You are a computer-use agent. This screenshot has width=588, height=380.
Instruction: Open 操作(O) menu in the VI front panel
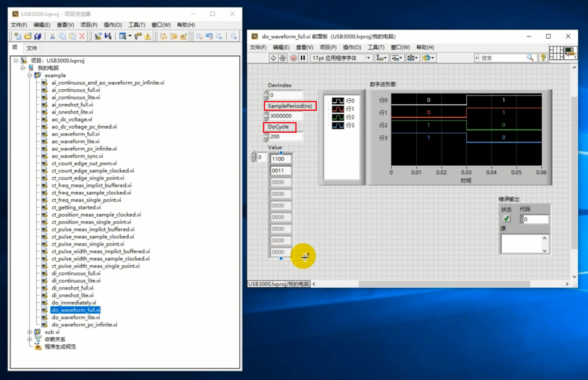352,47
